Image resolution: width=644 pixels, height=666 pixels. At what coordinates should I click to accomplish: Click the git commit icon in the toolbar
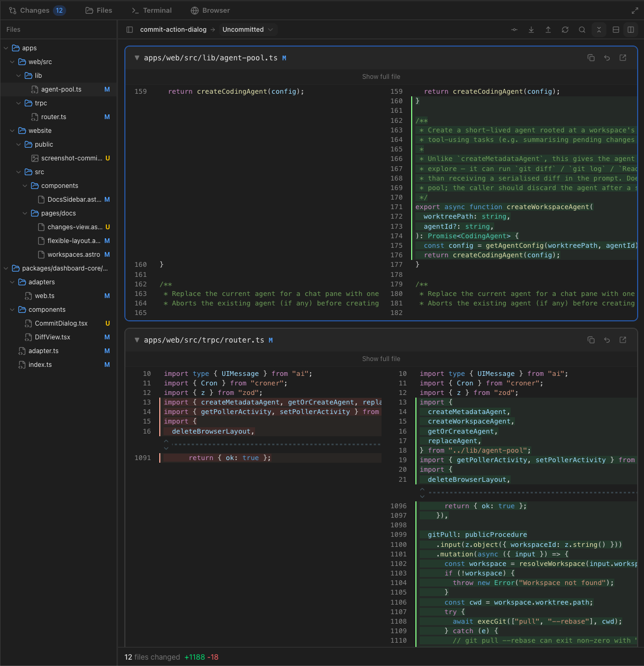(514, 30)
